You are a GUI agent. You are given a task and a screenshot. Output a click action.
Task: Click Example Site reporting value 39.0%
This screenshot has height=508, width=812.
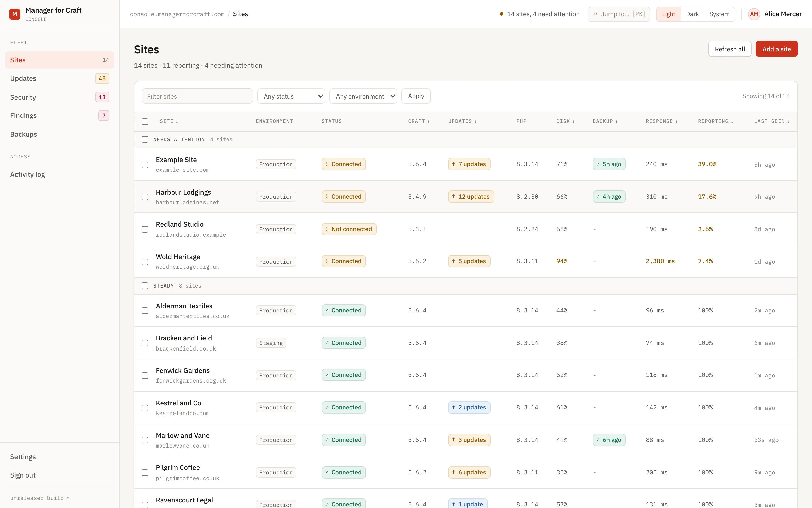[x=707, y=164]
